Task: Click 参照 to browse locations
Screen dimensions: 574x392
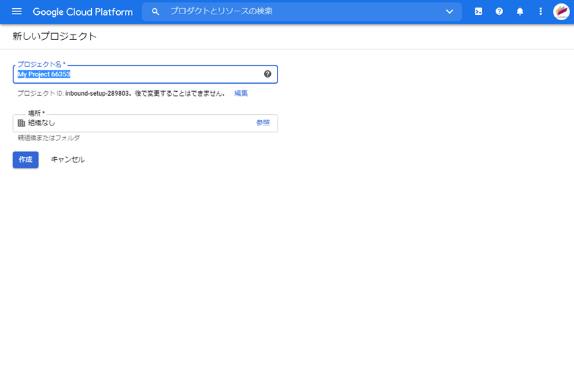Action: [x=263, y=123]
